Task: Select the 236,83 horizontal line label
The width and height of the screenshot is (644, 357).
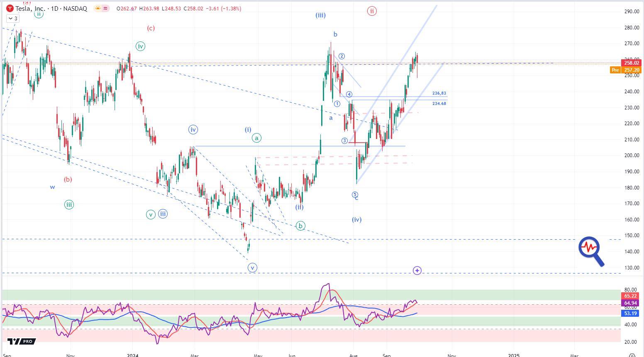Action: point(439,93)
